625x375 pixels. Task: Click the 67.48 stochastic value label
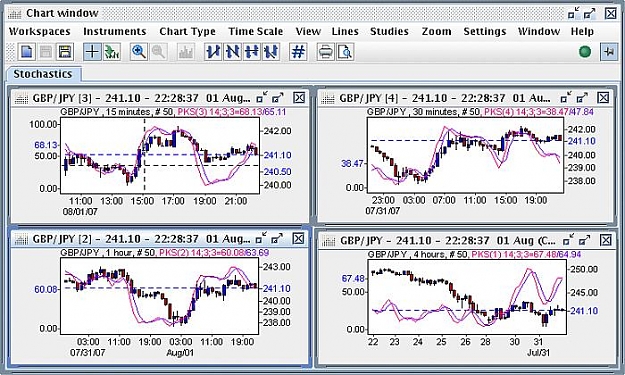click(x=353, y=278)
